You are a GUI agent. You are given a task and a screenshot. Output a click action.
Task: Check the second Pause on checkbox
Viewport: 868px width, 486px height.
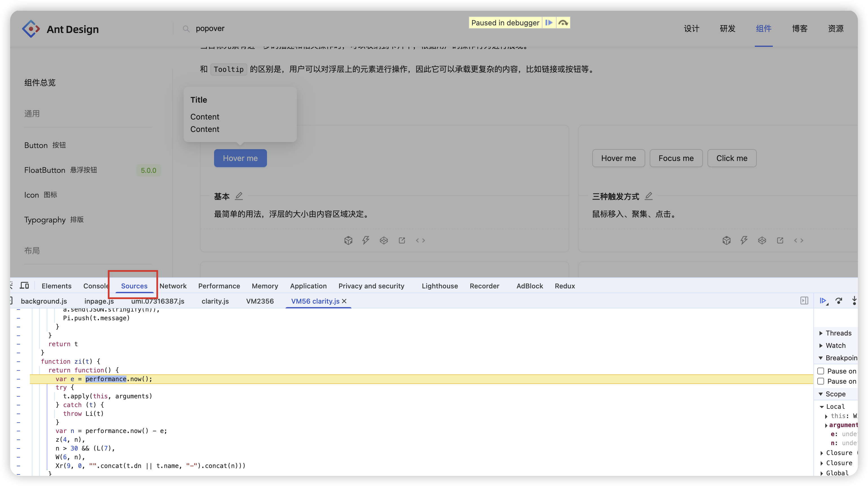point(821,381)
